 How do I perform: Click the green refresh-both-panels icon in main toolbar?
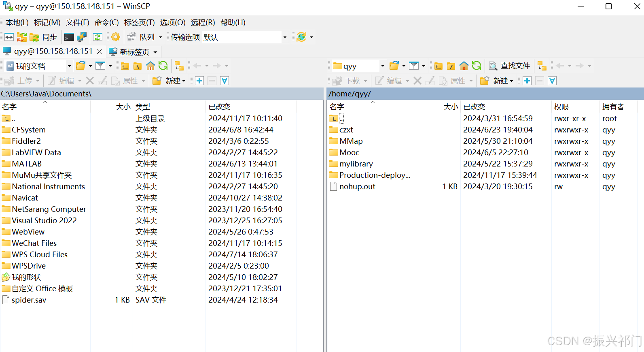coord(97,37)
